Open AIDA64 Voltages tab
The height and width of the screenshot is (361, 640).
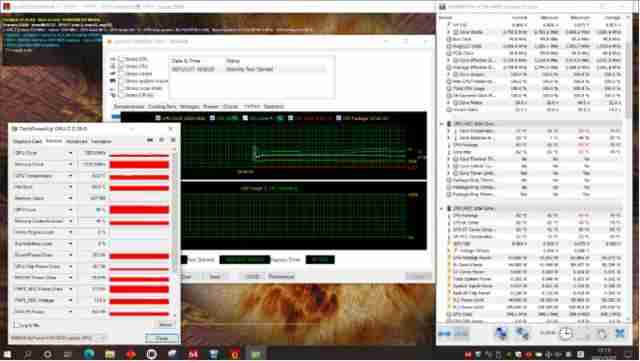point(190,107)
